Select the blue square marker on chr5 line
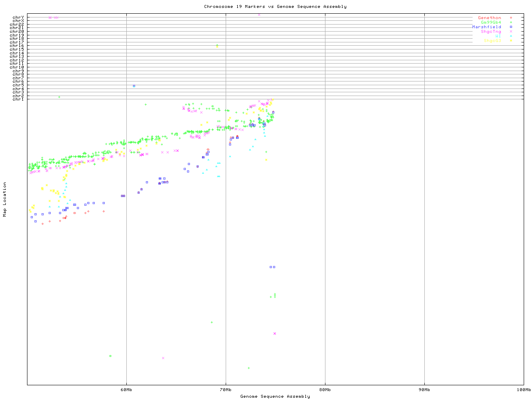The image size is (532, 399). (x=134, y=86)
